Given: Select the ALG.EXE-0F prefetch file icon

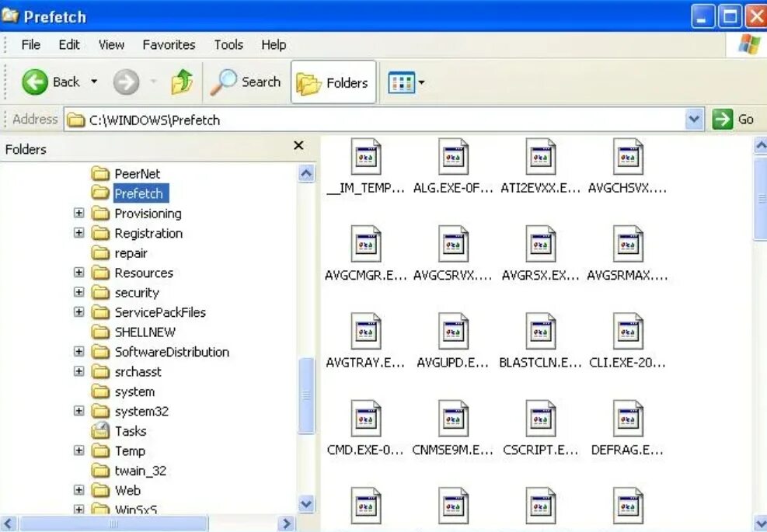Looking at the screenshot, I should click(x=453, y=156).
